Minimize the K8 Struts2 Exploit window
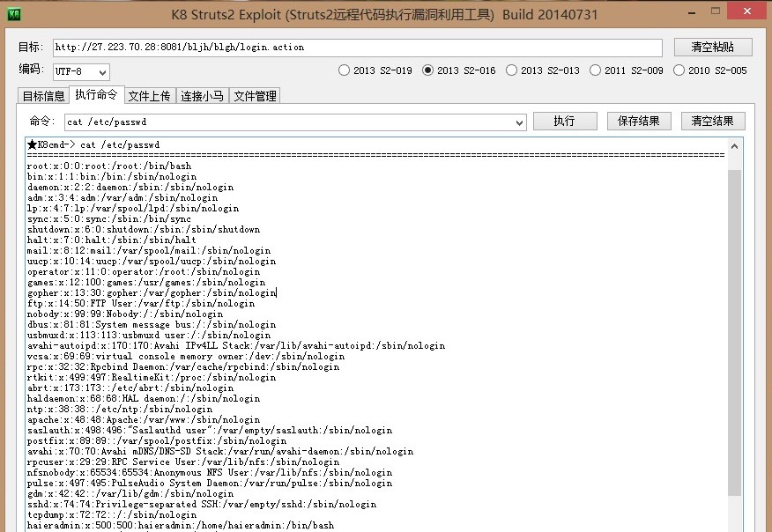Image resolution: width=772 pixels, height=532 pixels. [692, 13]
